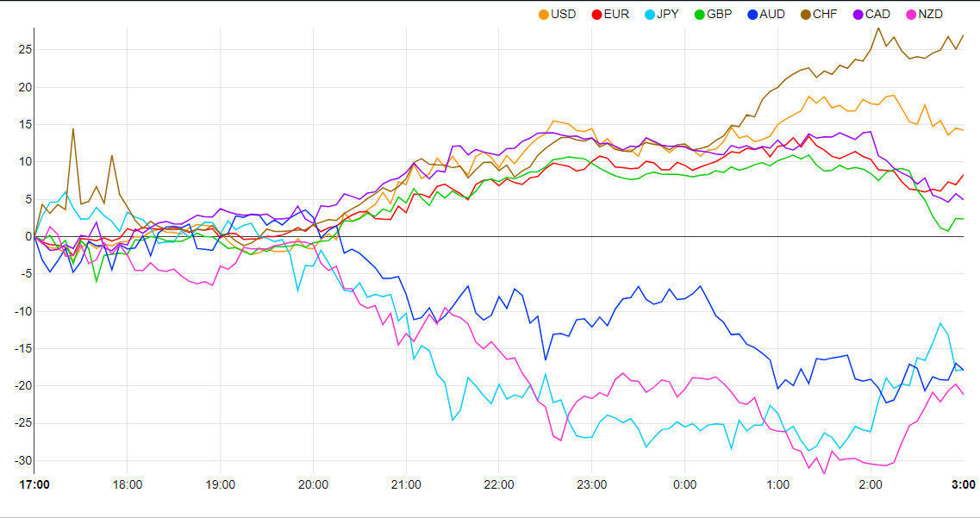Click the 3:00 time axis label
This screenshot has width=980, height=518.
[963, 484]
